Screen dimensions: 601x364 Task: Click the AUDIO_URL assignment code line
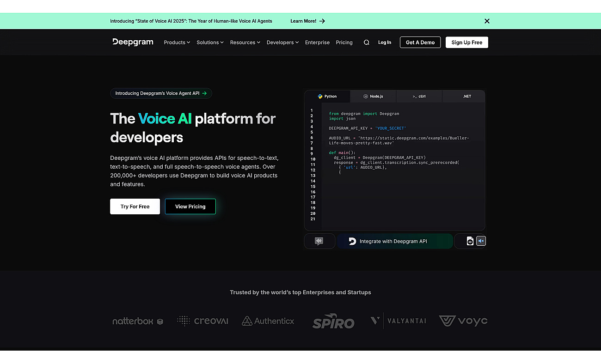click(399, 140)
